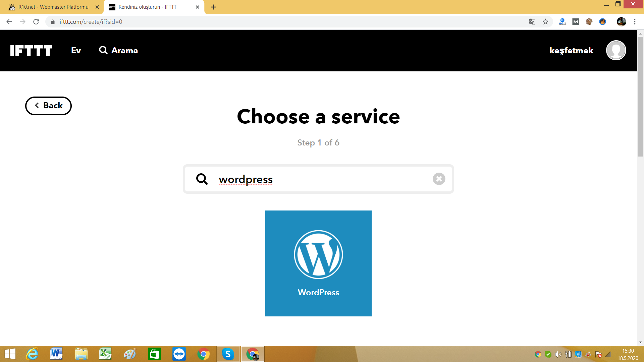Go forward in browser history
This screenshot has width=644, height=362.
[22, 22]
